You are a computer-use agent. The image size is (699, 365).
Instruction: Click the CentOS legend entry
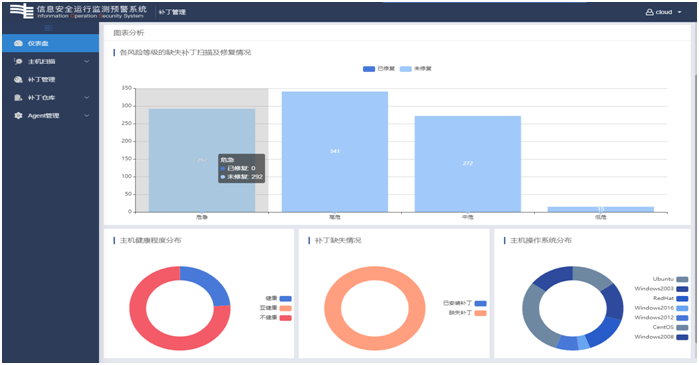click(x=670, y=328)
